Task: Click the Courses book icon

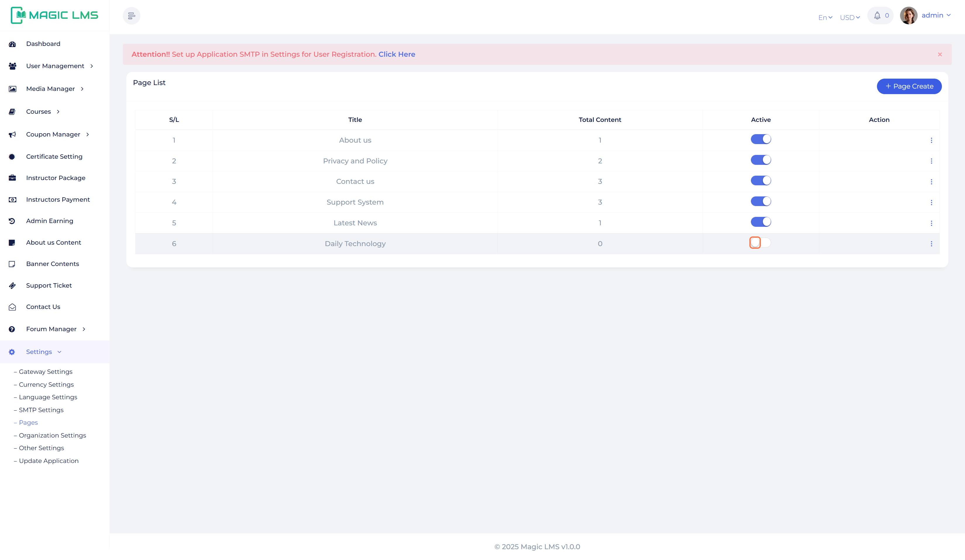Action: coord(12,112)
